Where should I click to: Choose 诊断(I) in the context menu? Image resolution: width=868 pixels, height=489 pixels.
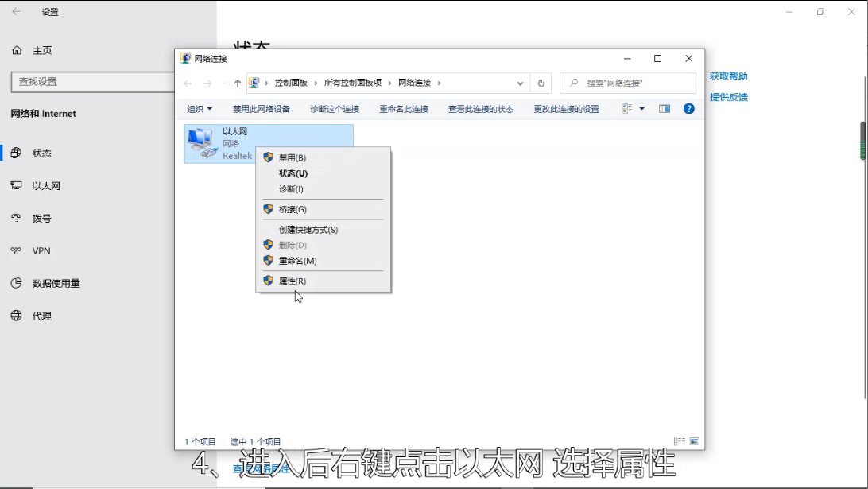(324, 189)
